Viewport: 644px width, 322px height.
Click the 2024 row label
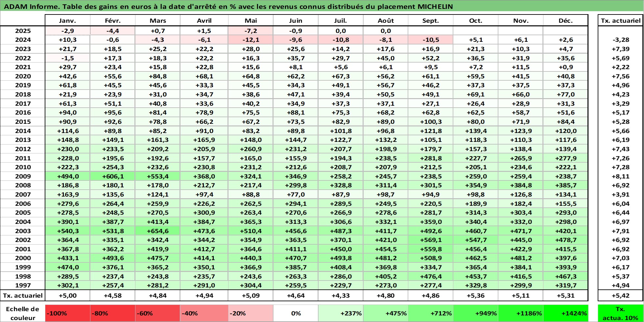[x=23, y=40]
